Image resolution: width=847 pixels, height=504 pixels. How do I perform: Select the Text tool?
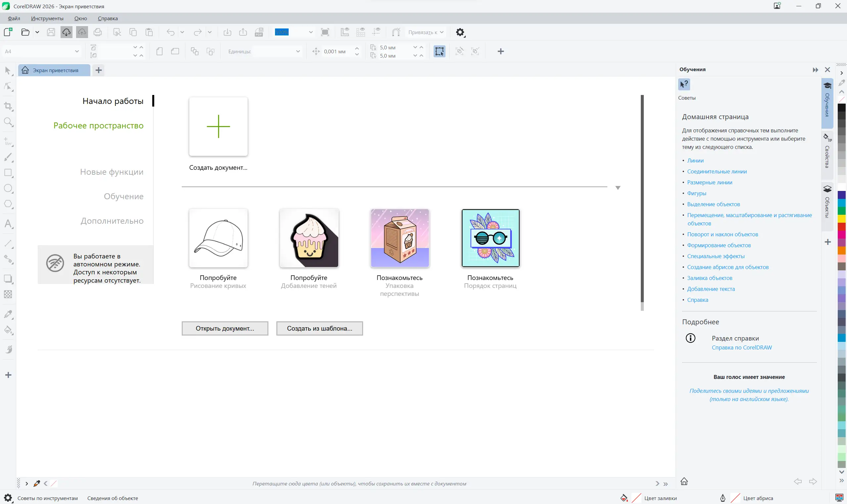tap(8, 223)
